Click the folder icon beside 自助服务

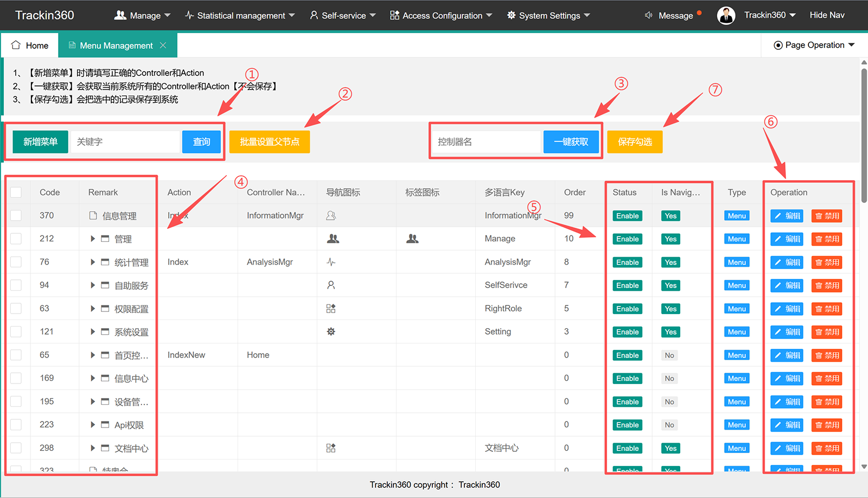point(105,285)
